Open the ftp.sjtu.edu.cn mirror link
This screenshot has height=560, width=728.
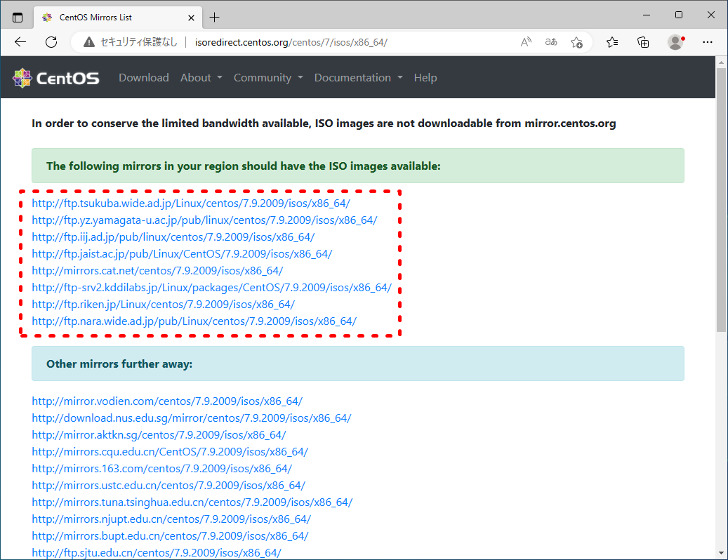157,552
